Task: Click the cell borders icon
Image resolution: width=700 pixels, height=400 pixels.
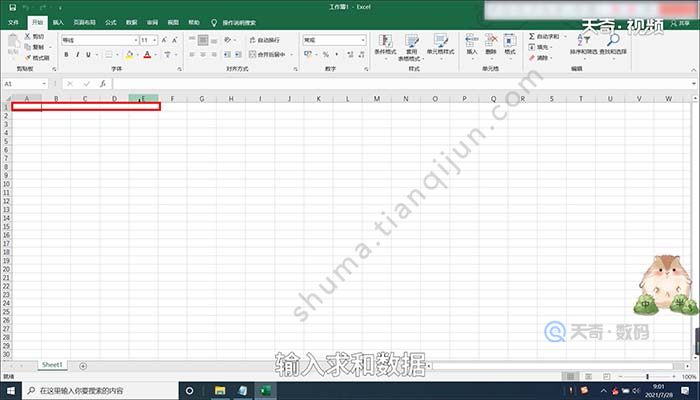Action: (x=108, y=55)
